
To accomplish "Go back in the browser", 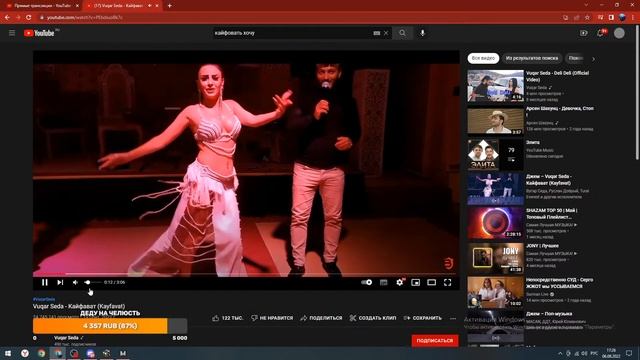I will (x=7, y=18).
